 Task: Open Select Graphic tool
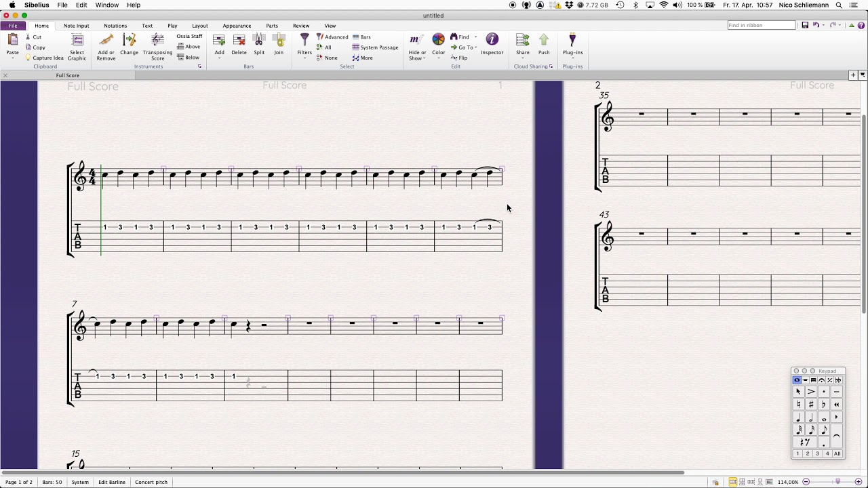click(x=77, y=47)
